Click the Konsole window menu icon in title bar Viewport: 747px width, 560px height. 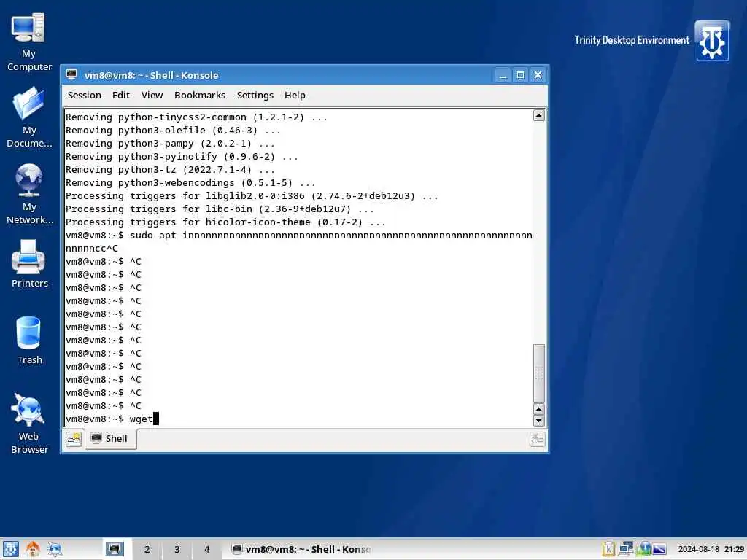[72, 75]
